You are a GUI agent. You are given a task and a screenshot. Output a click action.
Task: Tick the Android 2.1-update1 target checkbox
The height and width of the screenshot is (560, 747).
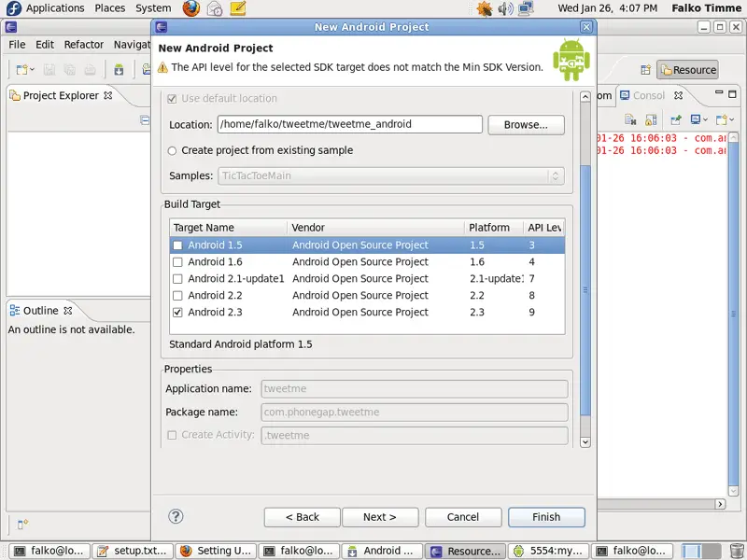coord(177,278)
